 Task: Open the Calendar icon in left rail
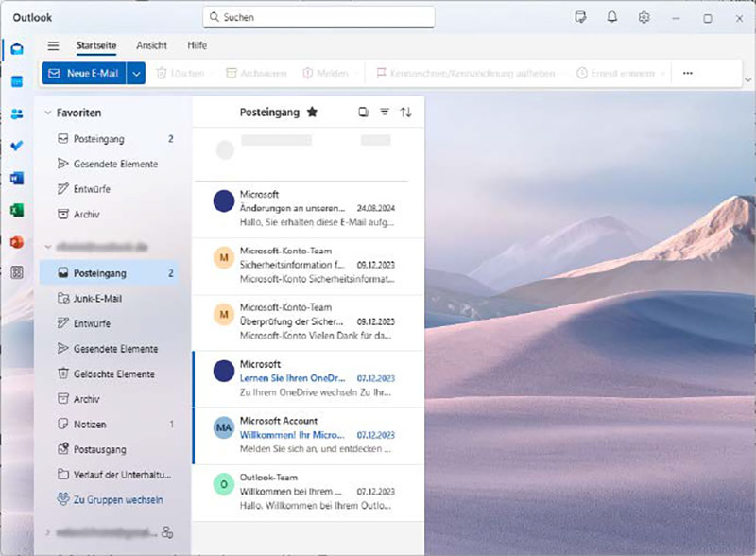point(17,81)
